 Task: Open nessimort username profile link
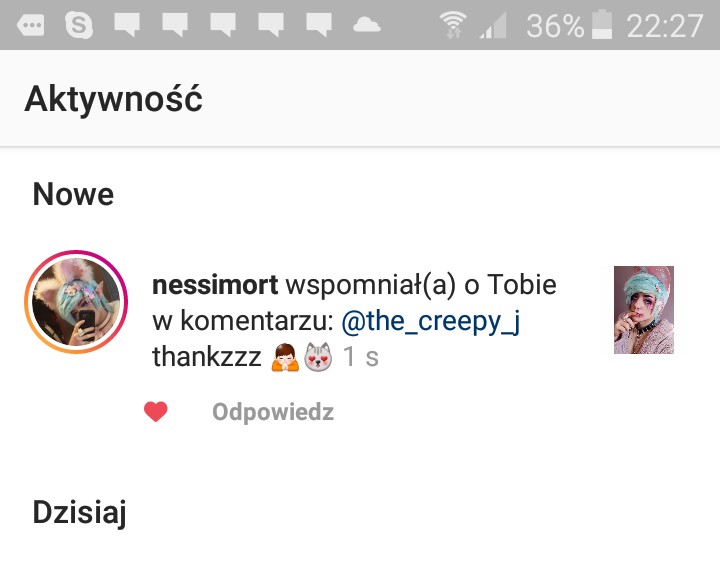(x=215, y=285)
